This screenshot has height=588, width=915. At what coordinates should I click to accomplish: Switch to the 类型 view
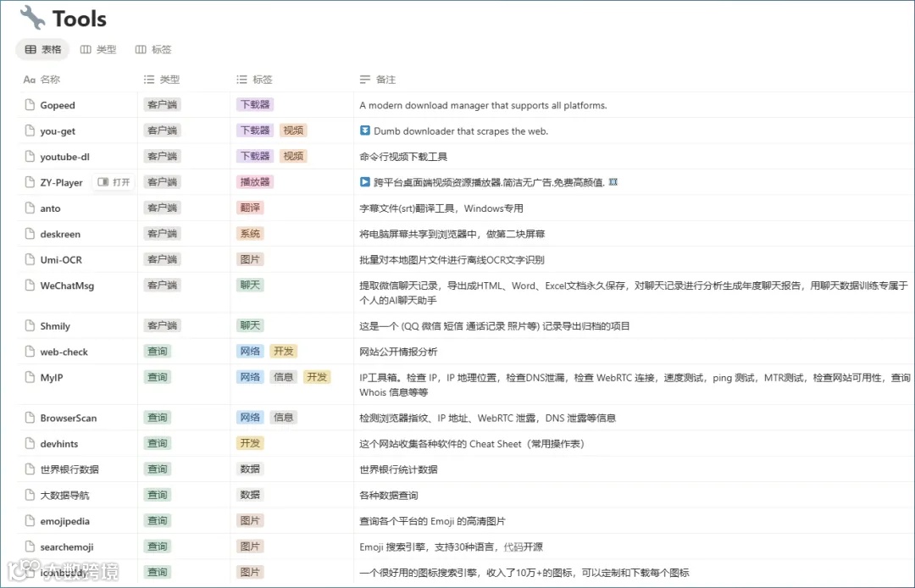pos(98,49)
